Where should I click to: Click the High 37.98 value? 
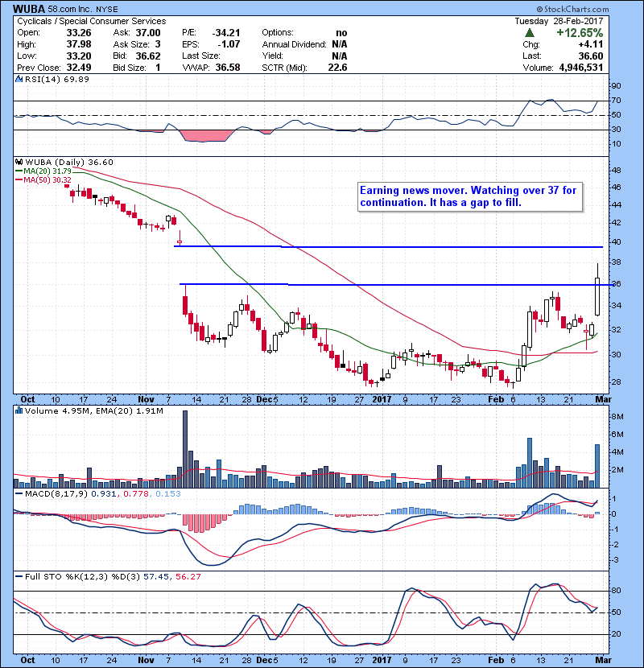pos(79,44)
